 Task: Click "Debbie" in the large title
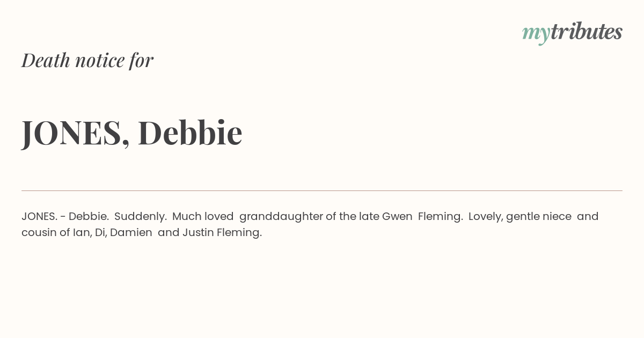(190, 132)
